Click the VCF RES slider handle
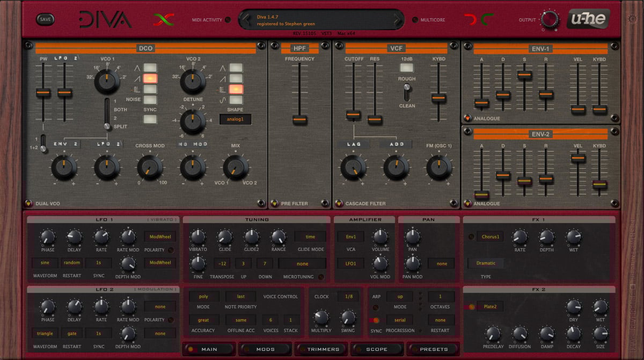 pyautogui.click(x=375, y=119)
